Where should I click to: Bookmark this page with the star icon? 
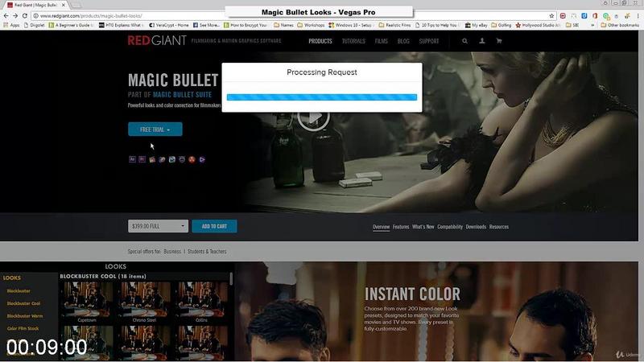click(x=551, y=15)
